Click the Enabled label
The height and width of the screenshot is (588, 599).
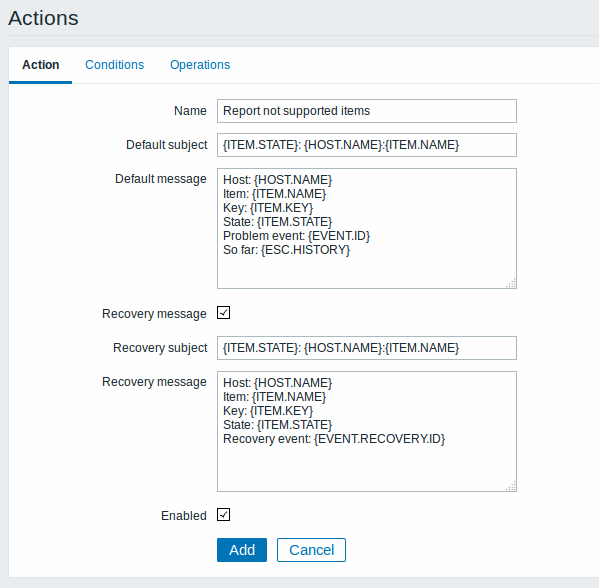point(184,515)
